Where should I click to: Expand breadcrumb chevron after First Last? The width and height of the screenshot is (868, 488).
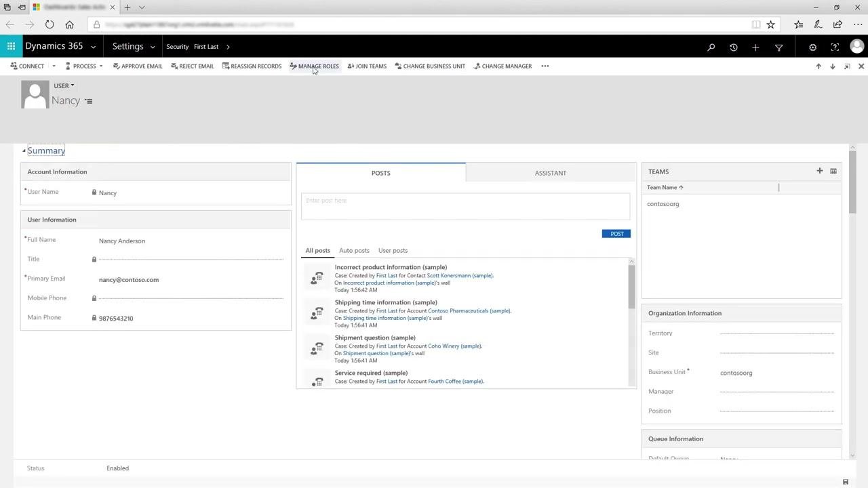click(x=228, y=47)
